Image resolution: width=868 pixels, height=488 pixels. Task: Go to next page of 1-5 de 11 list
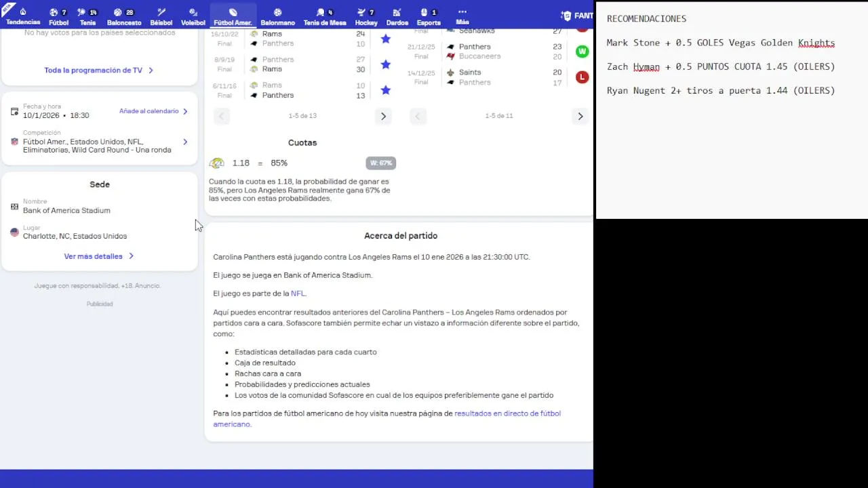580,116
